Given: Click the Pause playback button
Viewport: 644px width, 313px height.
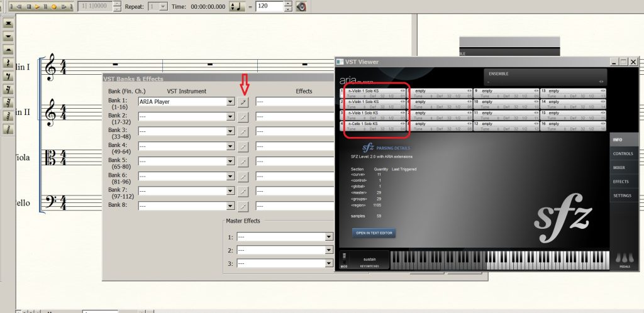Looking at the screenshot, I should pyautogui.click(x=45, y=6).
